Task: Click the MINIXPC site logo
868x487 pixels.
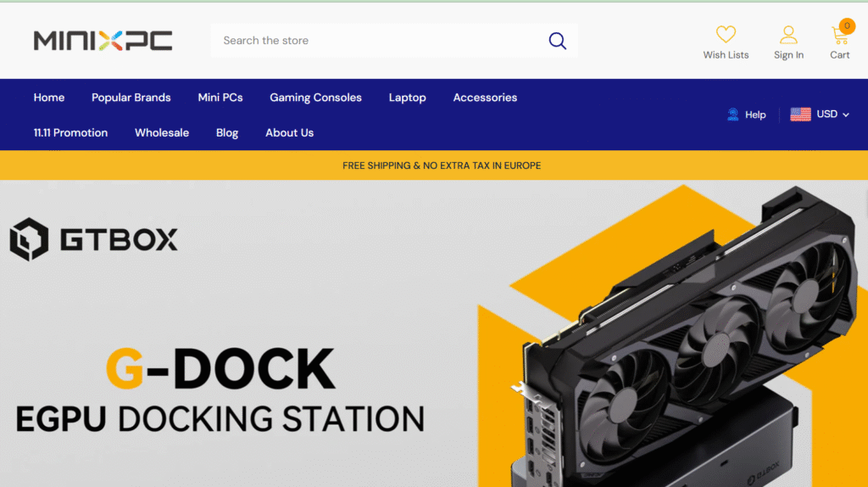Action: (x=103, y=41)
